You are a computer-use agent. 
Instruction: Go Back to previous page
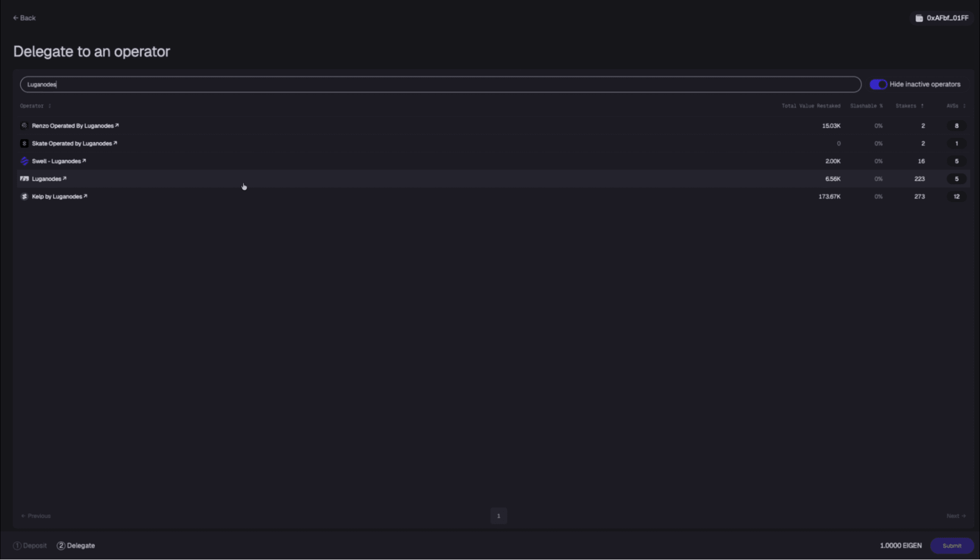point(24,18)
